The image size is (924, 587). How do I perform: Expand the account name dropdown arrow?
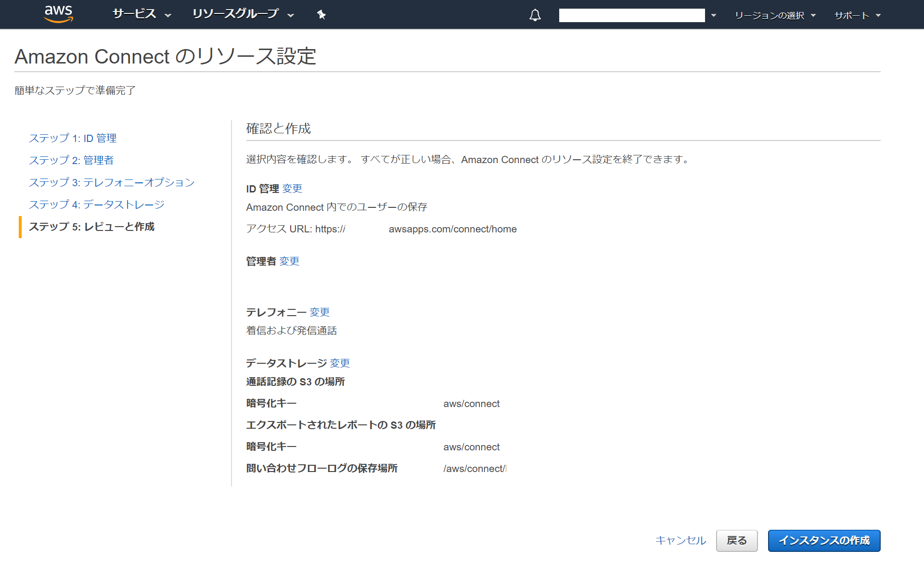pyautogui.click(x=714, y=15)
